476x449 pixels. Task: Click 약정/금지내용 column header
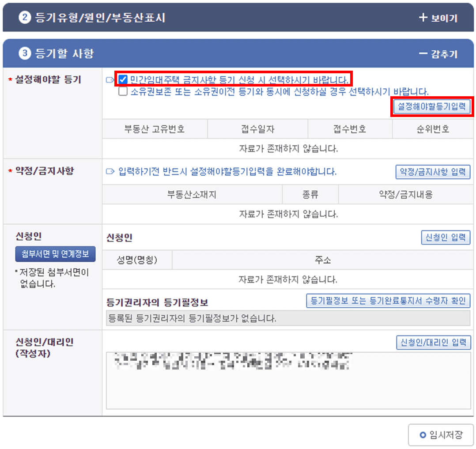click(406, 194)
